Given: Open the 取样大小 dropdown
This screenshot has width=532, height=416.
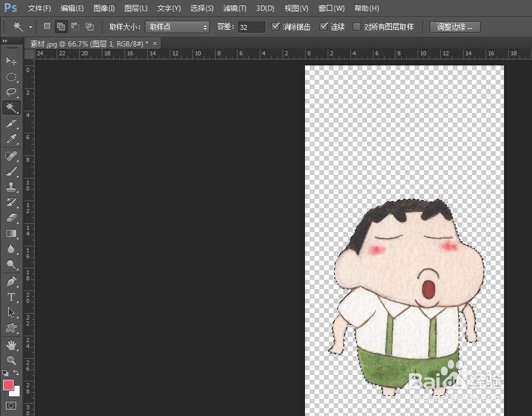Looking at the screenshot, I should pyautogui.click(x=177, y=27).
